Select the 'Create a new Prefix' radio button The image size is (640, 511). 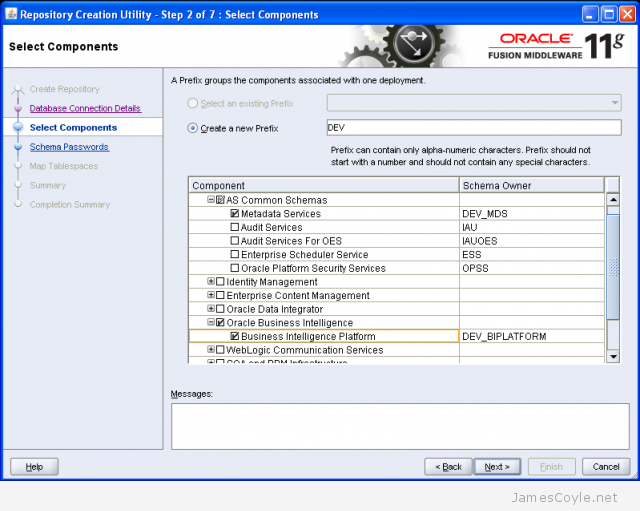tap(192, 128)
